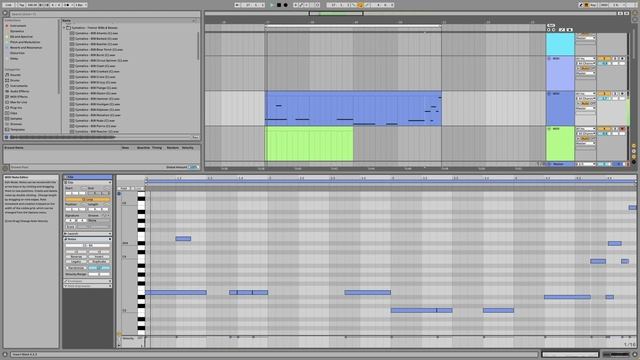Toggle the Link button in top bar
The width and height of the screenshot is (640, 360).
tap(8, 5)
